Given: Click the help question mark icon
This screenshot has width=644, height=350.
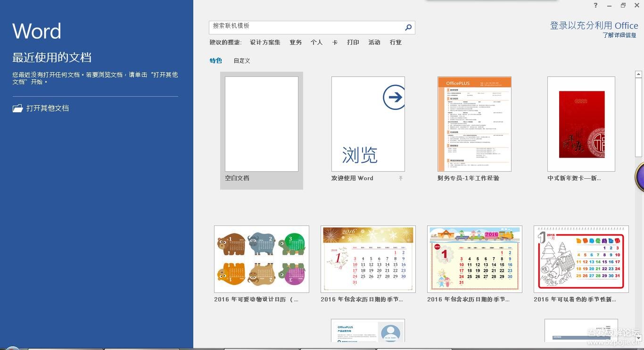Looking at the screenshot, I should [596, 6].
